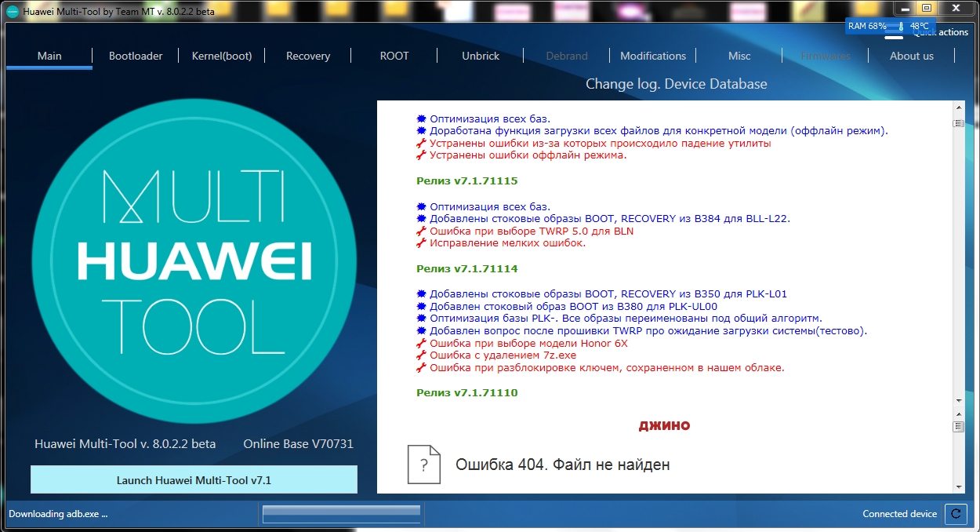Click line 'Исправление мелких ошибок.'
The image size is (980, 532).
point(501,242)
